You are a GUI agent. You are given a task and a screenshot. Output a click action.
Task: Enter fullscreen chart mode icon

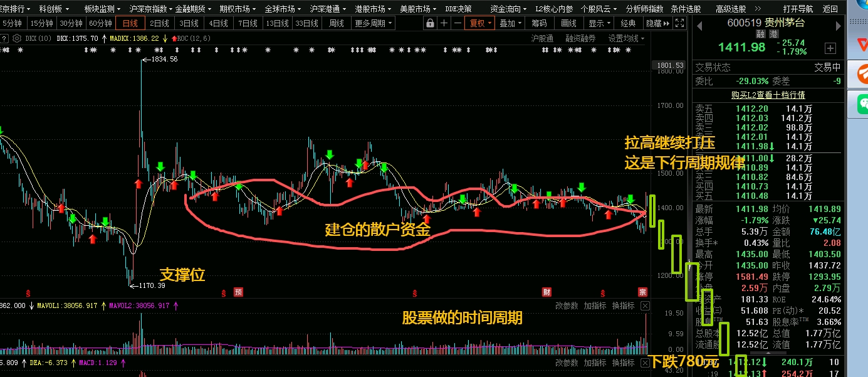tap(680, 23)
